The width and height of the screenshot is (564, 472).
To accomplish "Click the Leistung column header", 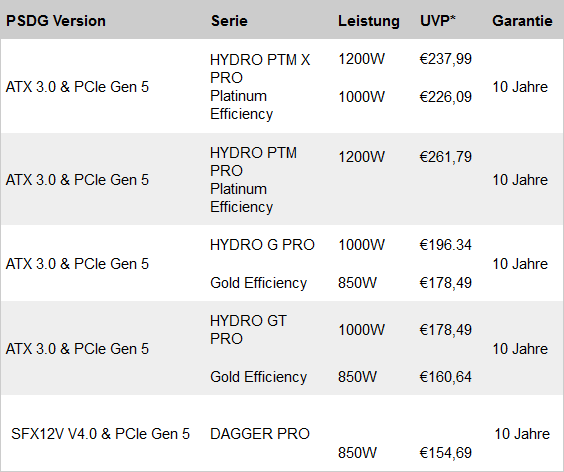I will pyautogui.click(x=369, y=21).
